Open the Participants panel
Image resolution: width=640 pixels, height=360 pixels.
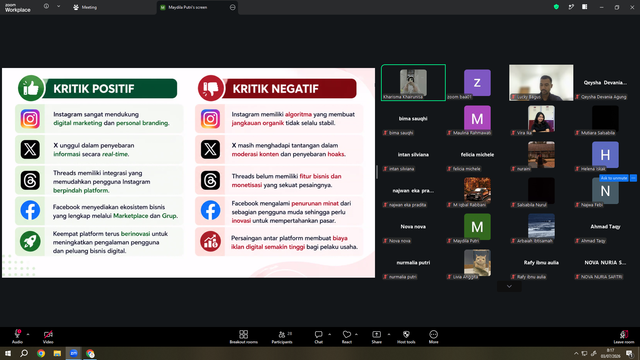point(282,337)
